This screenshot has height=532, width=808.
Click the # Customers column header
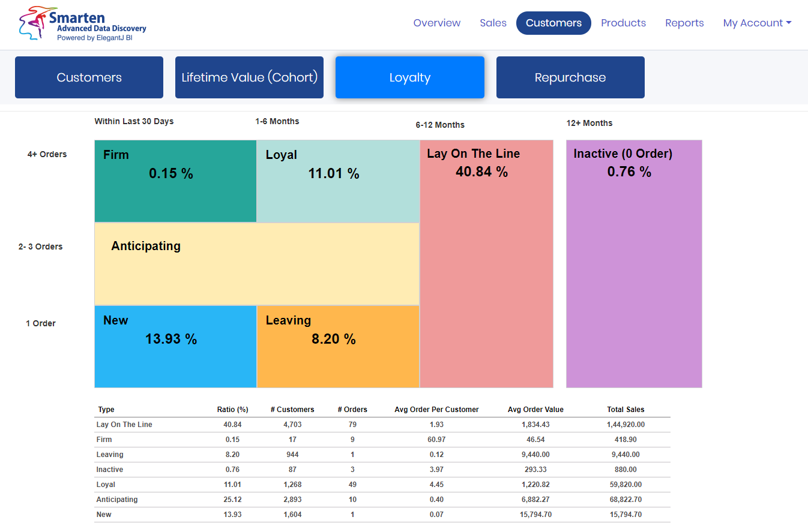point(292,410)
